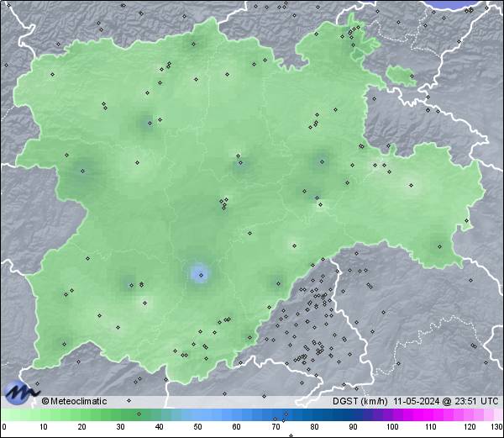Viewport: 504px width, 438px height.
Task: Click scale value 130
Action: coord(496,427)
